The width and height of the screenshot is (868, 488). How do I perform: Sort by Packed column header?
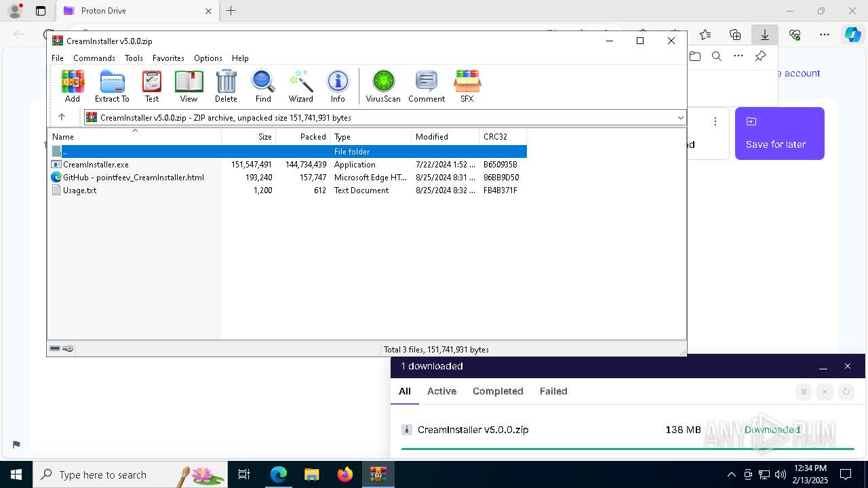(x=303, y=137)
